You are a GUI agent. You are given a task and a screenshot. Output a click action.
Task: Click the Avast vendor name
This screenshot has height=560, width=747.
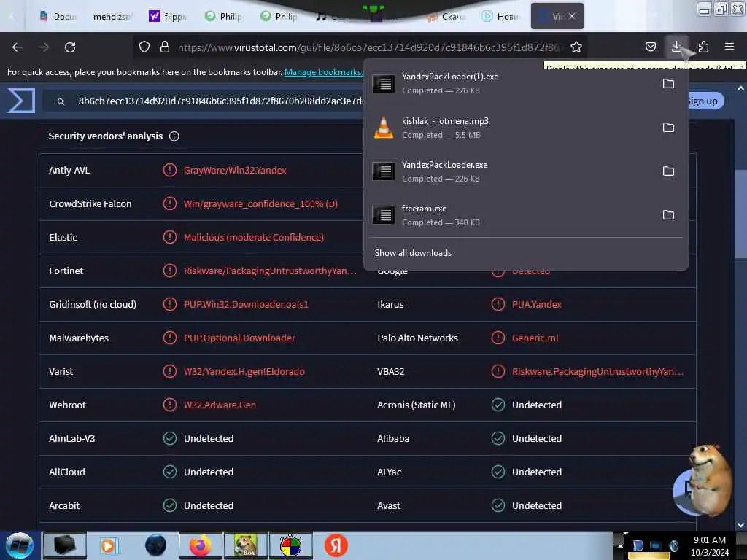pyautogui.click(x=389, y=506)
